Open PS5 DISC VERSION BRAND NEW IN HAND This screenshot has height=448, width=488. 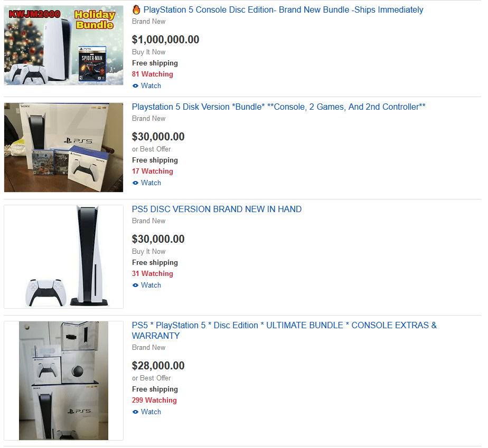click(x=217, y=209)
